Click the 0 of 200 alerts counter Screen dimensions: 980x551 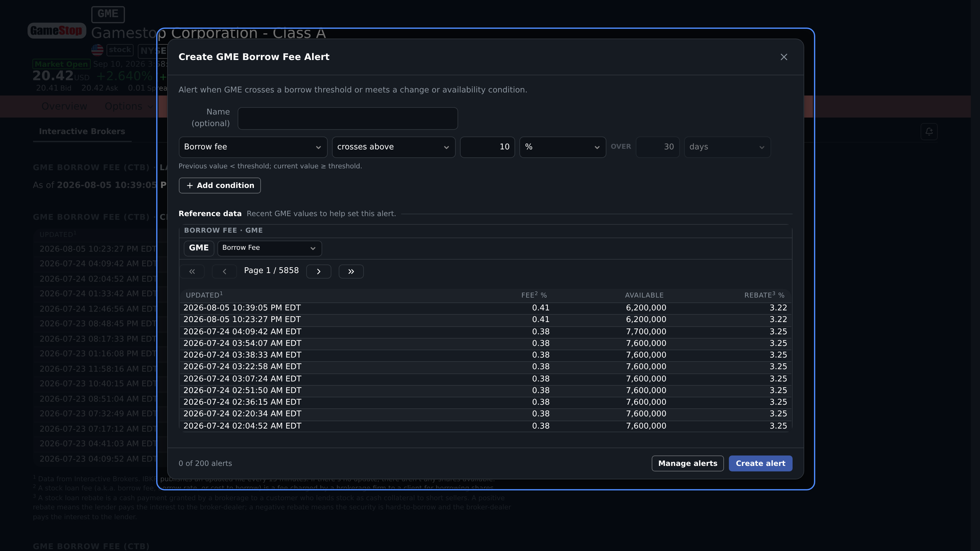click(x=205, y=463)
